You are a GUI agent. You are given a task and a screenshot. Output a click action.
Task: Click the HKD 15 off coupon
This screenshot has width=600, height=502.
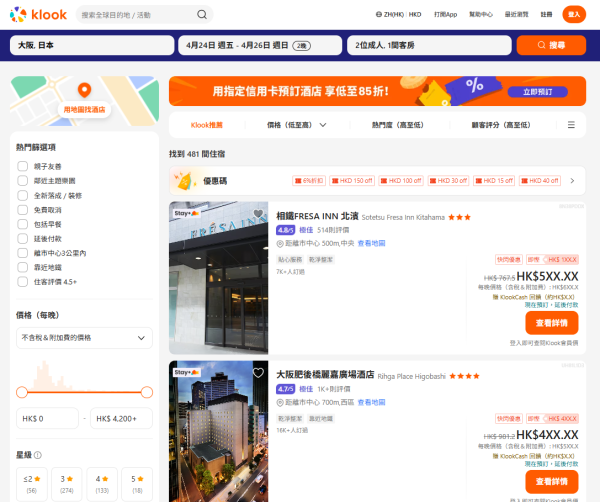click(x=494, y=181)
